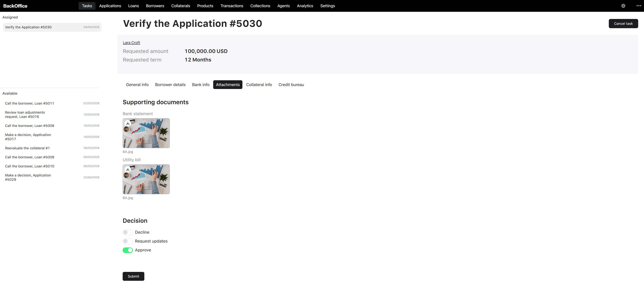
Task: Open Lara Croft borrower link
Action: click(131, 43)
